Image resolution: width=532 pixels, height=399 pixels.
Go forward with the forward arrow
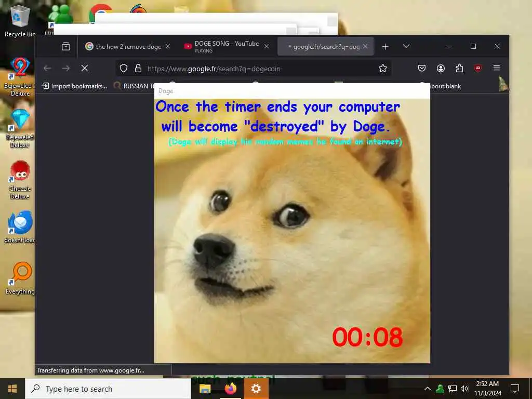coord(66,68)
